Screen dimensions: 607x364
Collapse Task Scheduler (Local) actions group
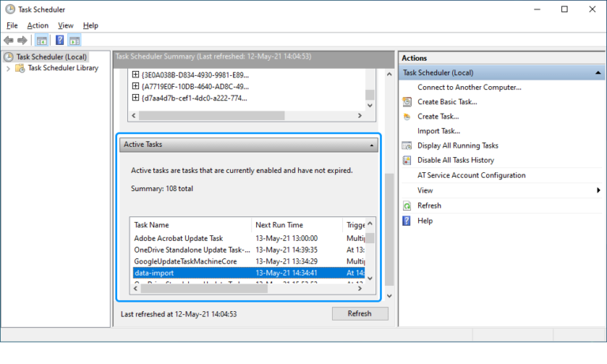tap(598, 73)
